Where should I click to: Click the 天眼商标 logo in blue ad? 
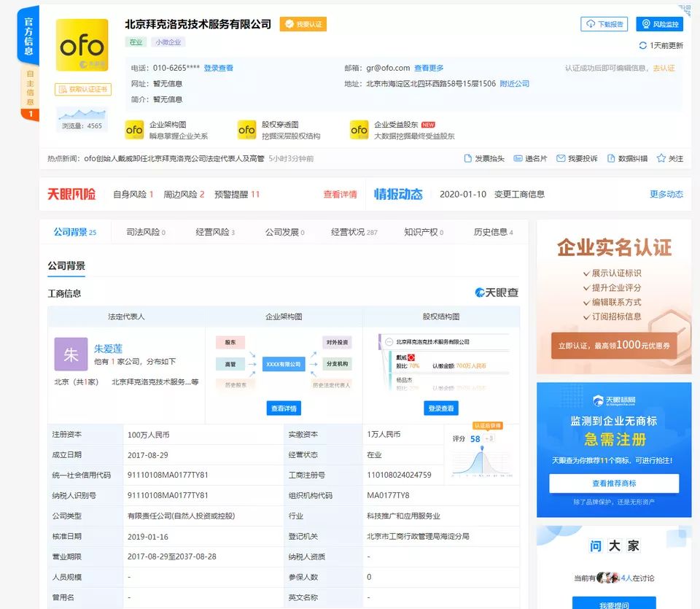coord(614,400)
